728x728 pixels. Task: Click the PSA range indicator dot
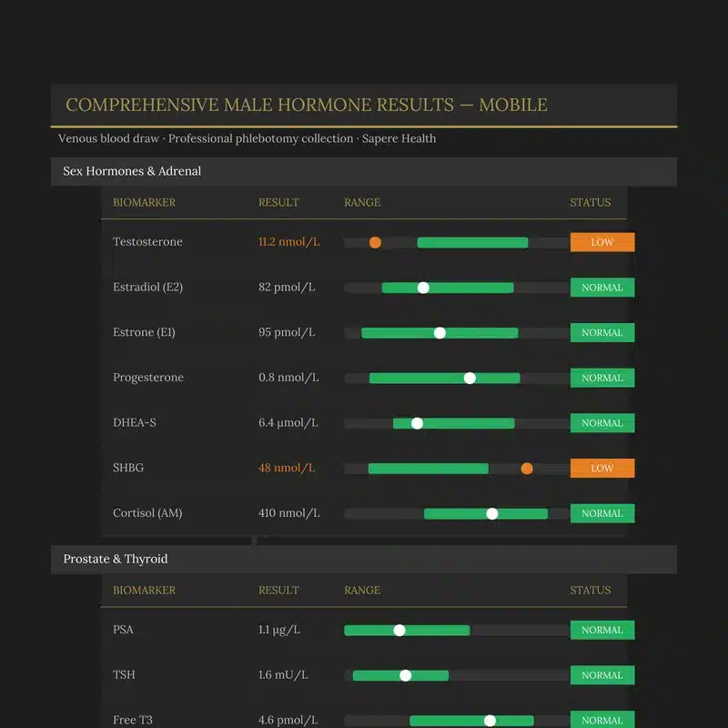399,630
